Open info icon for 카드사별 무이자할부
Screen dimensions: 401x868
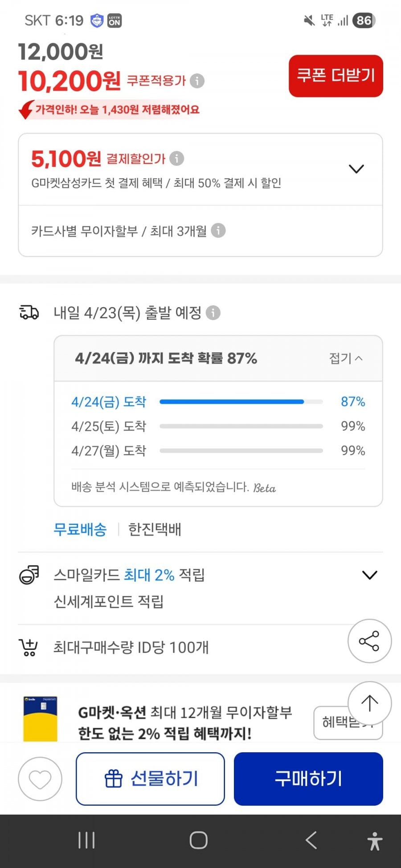pos(218,231)
